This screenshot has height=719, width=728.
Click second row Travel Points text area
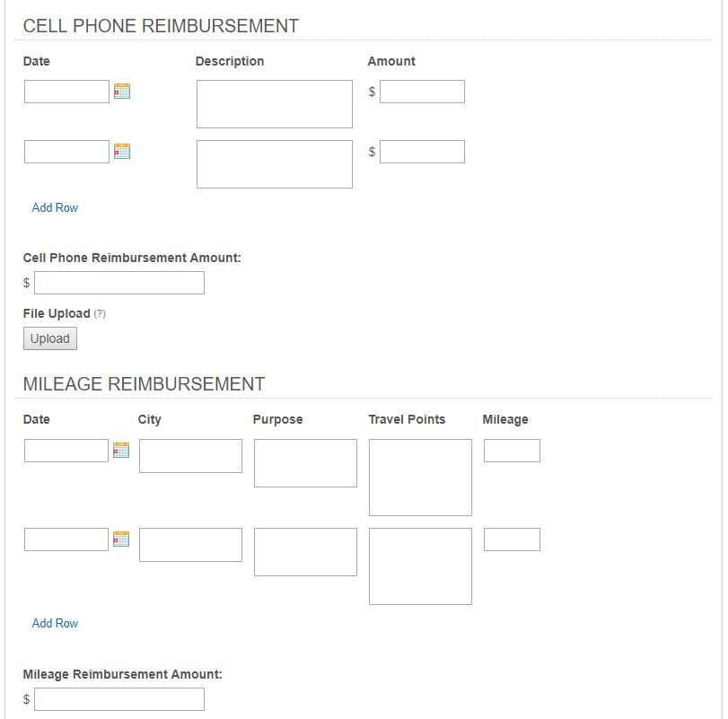pyautogui.click(x=420, y=566)
